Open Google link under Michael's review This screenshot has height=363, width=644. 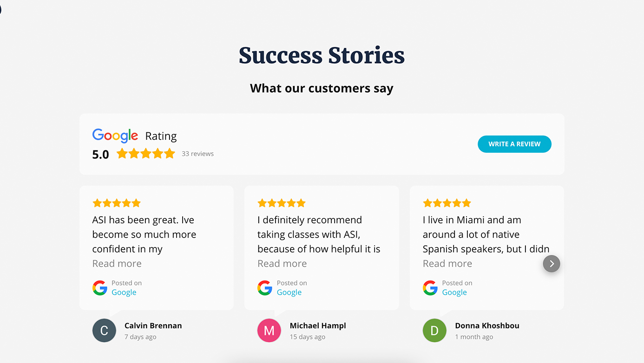(x=289, y=292)
